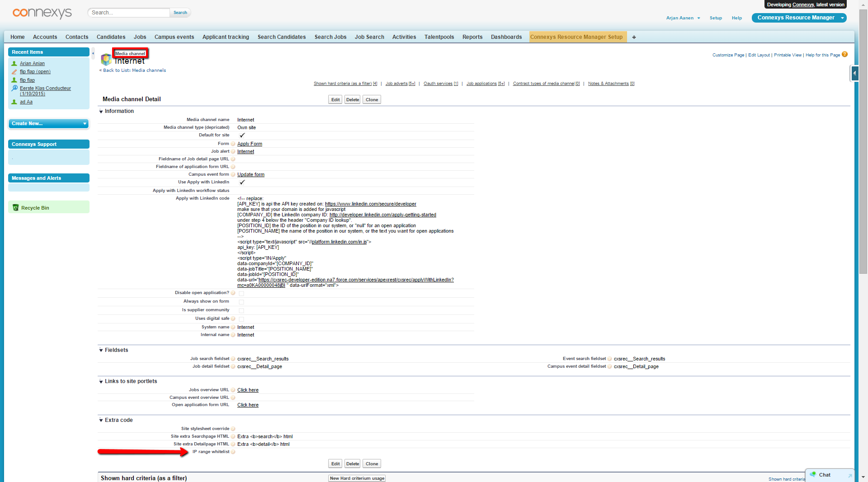Click the top Edit button

[335, 100]
